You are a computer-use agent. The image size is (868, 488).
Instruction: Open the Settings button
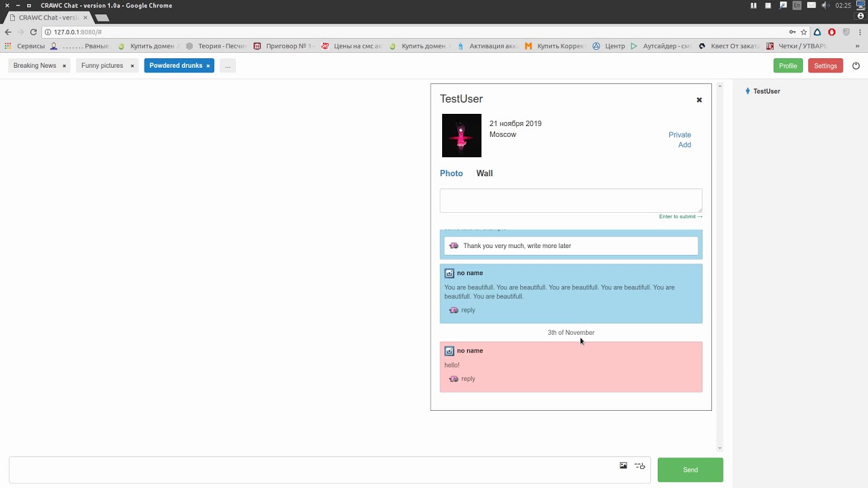click(825, 66)
